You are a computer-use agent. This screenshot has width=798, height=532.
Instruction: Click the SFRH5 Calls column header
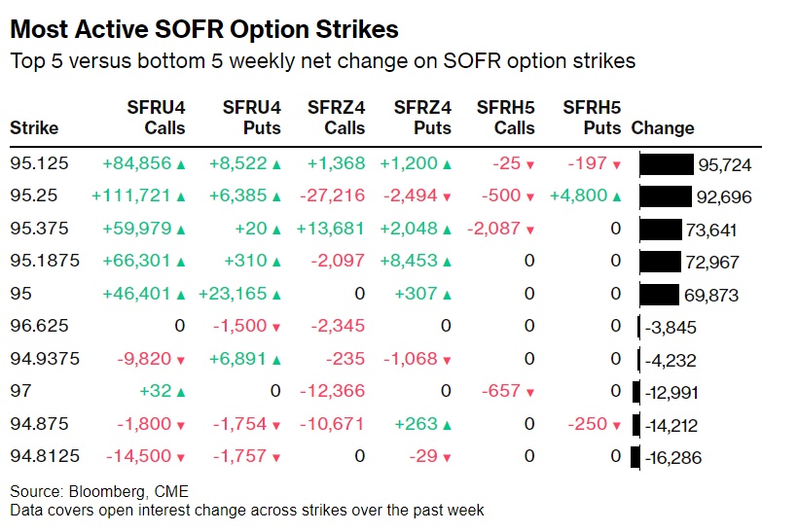coord(506,118)
